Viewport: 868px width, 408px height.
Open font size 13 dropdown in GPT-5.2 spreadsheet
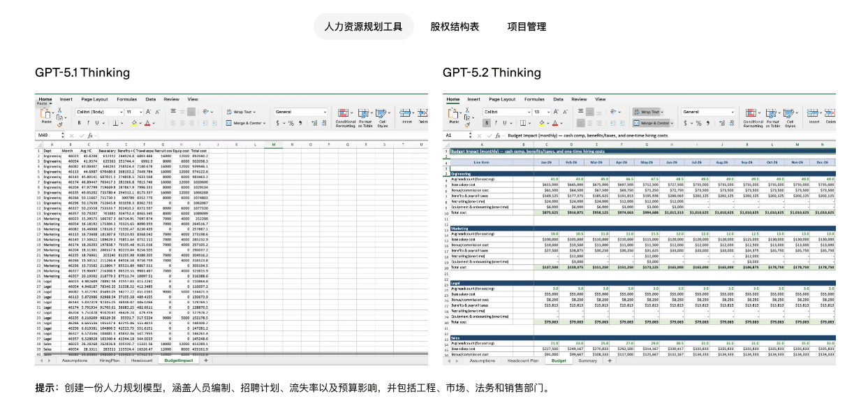(542, 112)
